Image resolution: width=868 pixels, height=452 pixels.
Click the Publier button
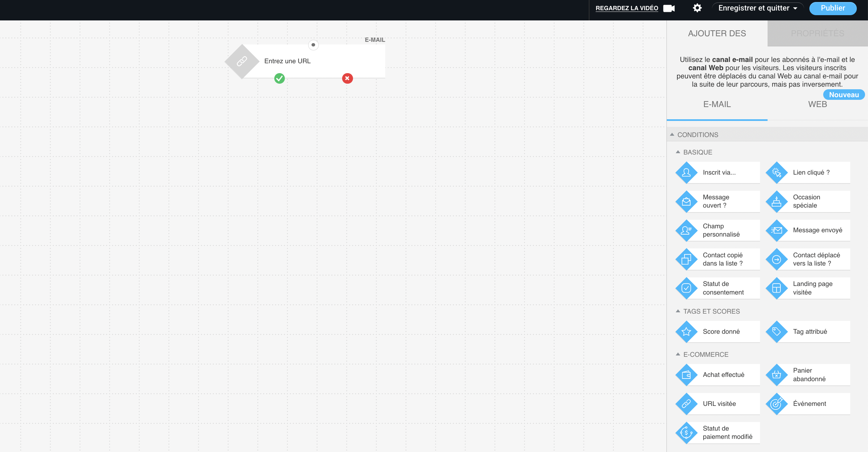tap(833, 8)
